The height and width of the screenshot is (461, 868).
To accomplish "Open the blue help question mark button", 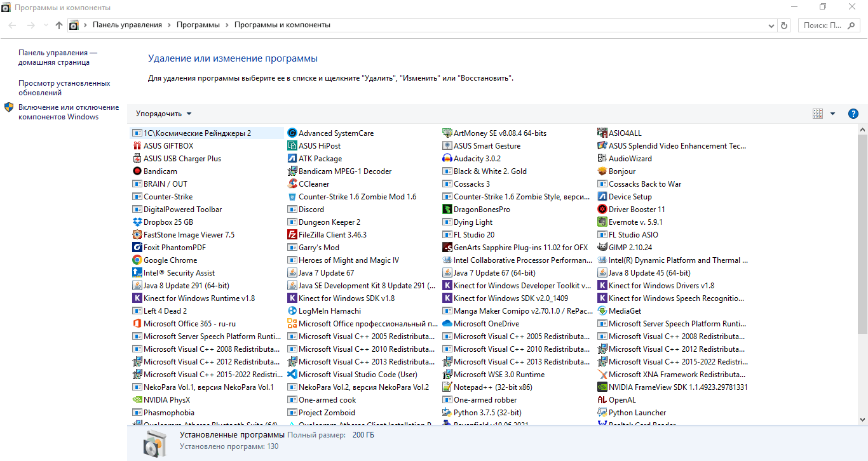I will point(853,114).
